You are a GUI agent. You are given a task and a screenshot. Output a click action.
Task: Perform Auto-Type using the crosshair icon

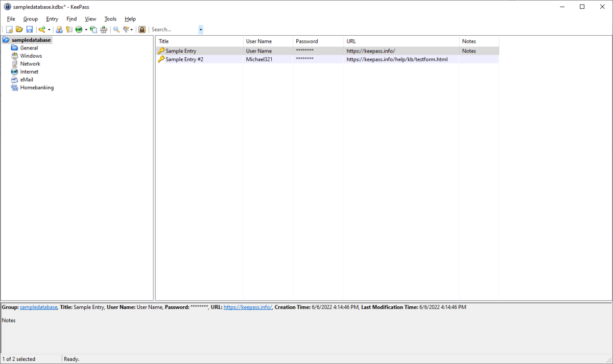[x=104, y=29]
